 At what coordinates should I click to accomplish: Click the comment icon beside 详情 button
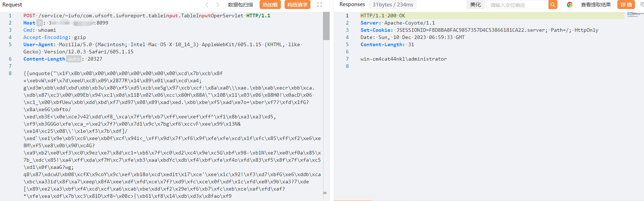641,5
